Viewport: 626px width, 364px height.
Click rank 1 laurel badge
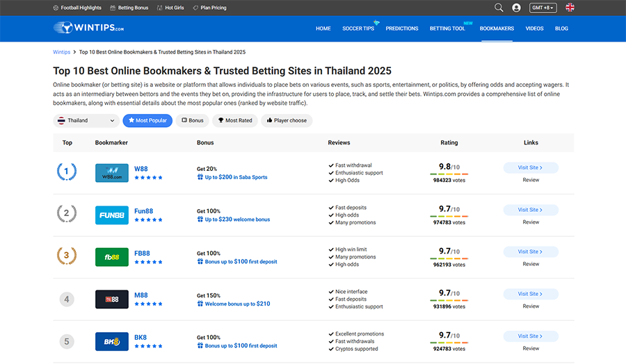point(67,172)
